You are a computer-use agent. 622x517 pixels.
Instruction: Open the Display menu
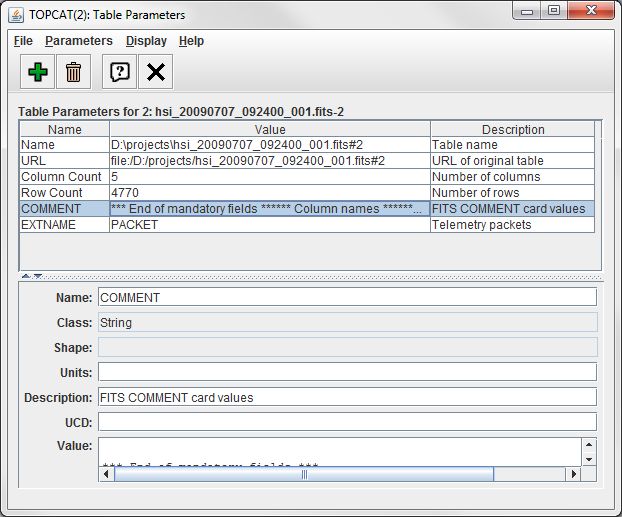(x=146, y=41)
